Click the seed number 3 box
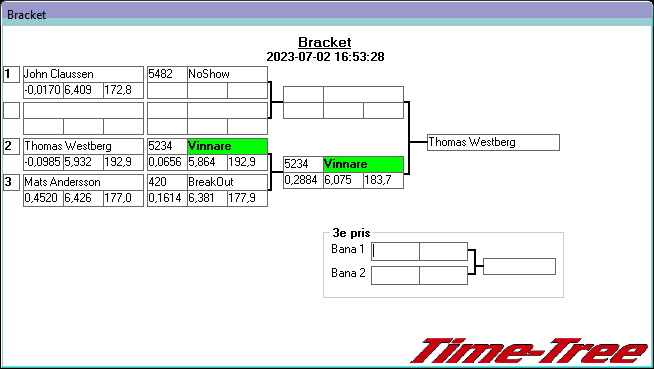Viewport: 654px width, 369px height. pos(11,182)
